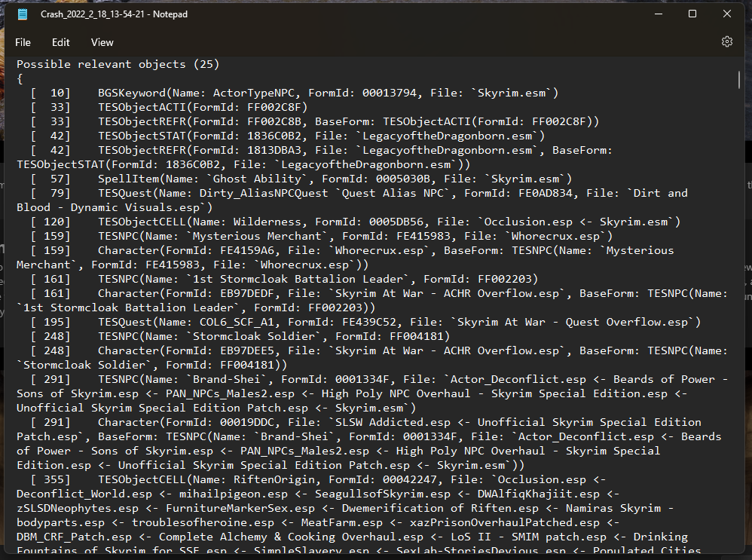
Task: Place cursor on 'SLSW Addicted.esp' file text
Action: 393,422
